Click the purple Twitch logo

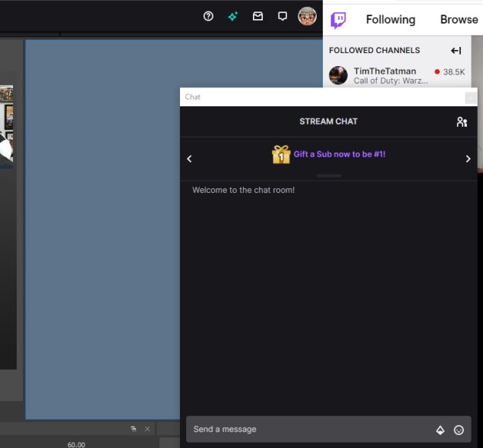coord(339,20)
